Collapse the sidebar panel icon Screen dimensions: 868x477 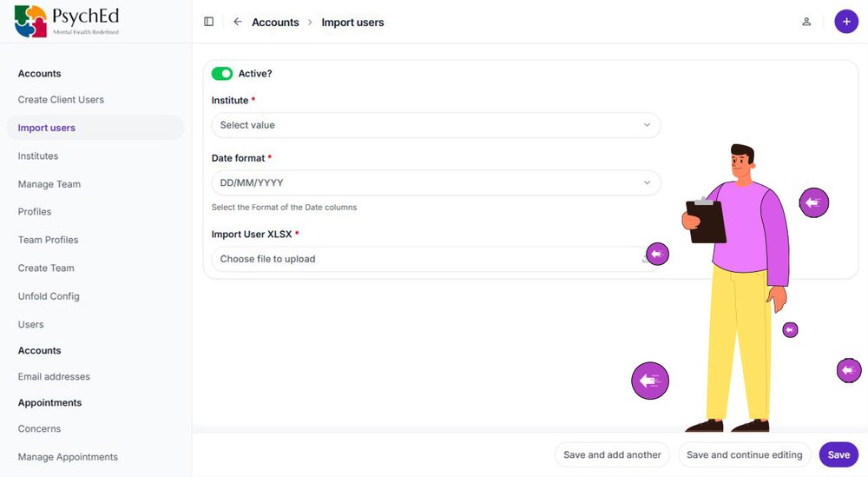[208, 22]
